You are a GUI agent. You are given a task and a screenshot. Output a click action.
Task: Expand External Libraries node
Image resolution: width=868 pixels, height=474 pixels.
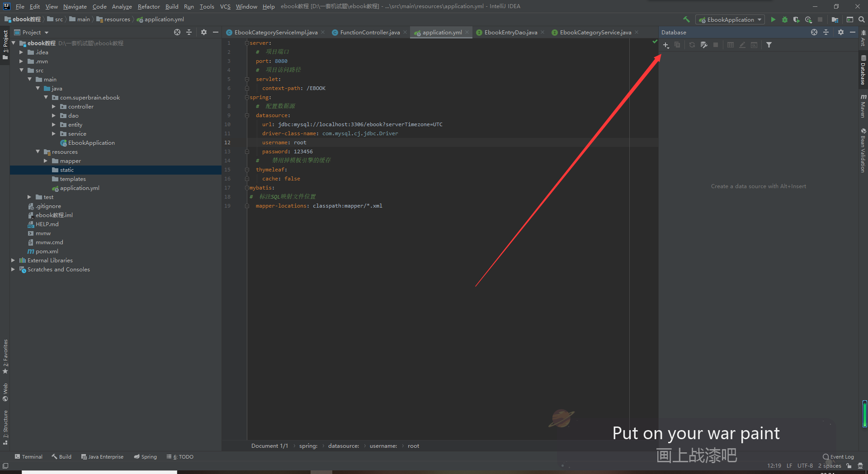(x=13, y=260)
